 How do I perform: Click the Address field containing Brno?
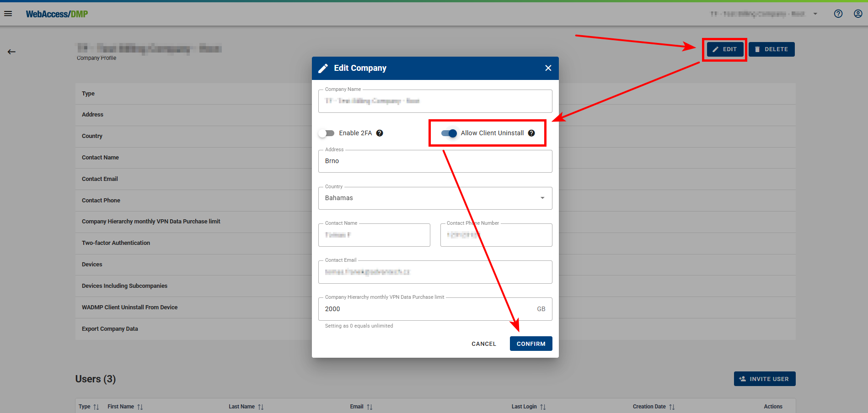[434, 161]
